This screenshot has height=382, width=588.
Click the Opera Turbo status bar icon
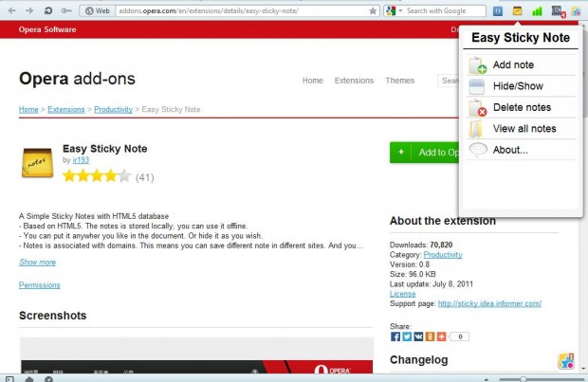tap(48, 379)
